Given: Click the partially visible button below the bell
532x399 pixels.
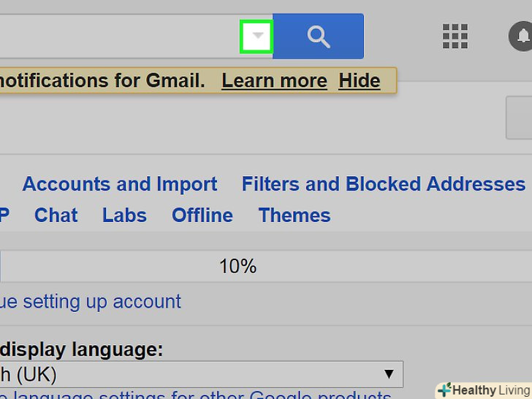Looking at the screenshot, I should 520,118.
